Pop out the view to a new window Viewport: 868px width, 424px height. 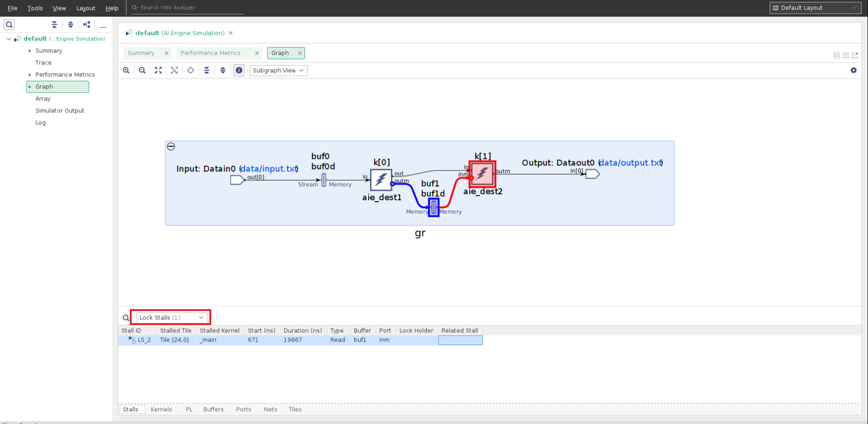pos(855,56)
